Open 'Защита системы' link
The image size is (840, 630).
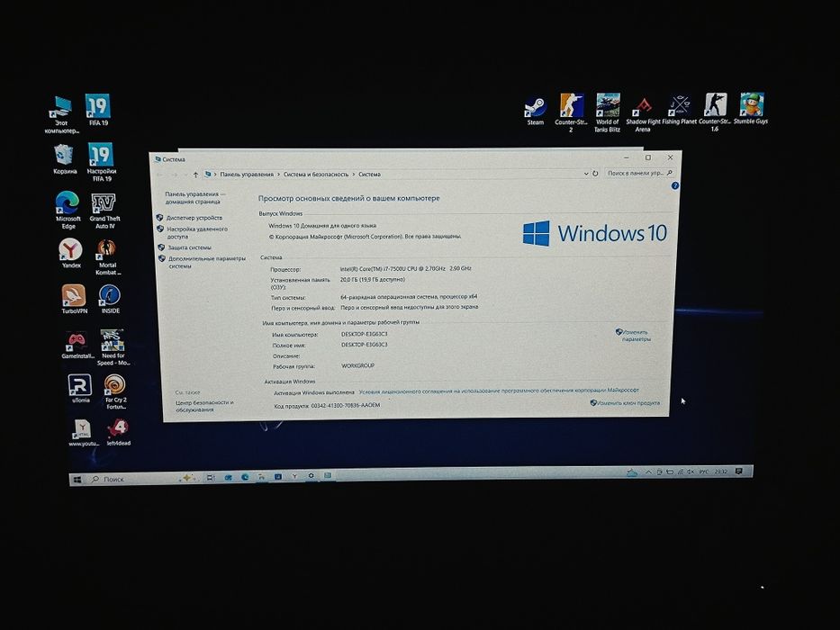[x=190, y=247]
